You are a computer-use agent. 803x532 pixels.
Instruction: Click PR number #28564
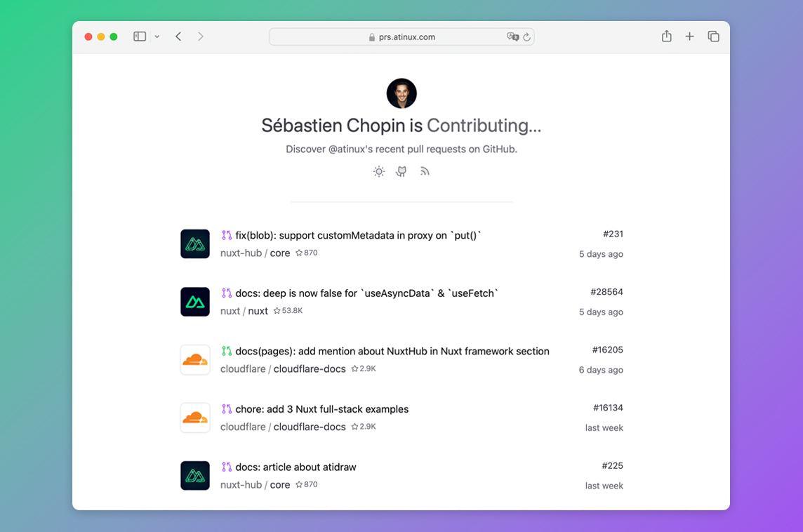(607, 292)
